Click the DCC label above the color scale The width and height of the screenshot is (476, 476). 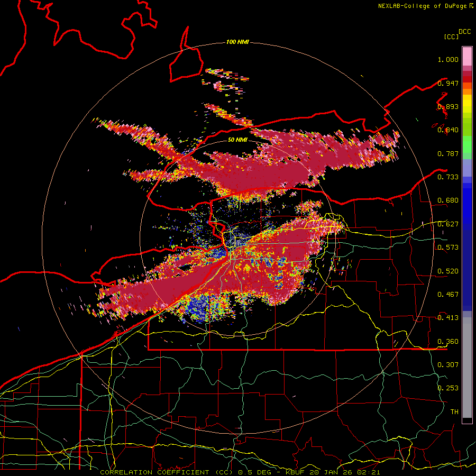(464, 32)
